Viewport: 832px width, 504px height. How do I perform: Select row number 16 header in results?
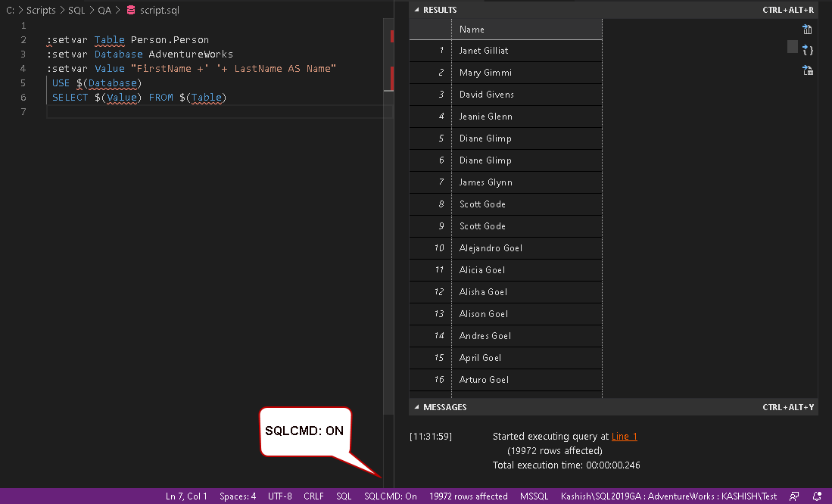(430, 380)
